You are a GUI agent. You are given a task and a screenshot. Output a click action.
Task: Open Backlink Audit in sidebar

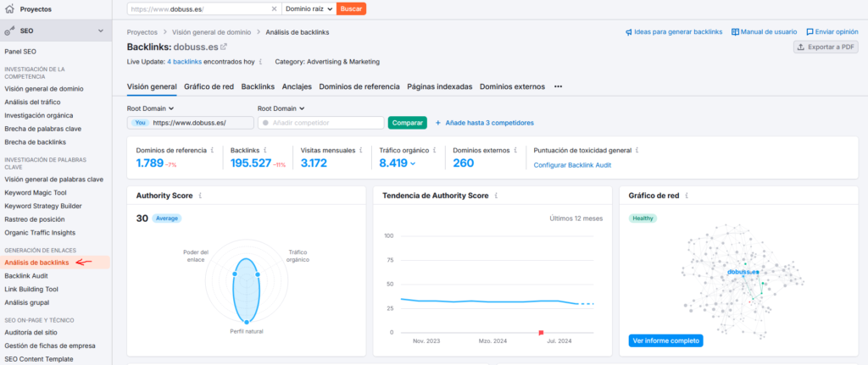pos(26,276)
